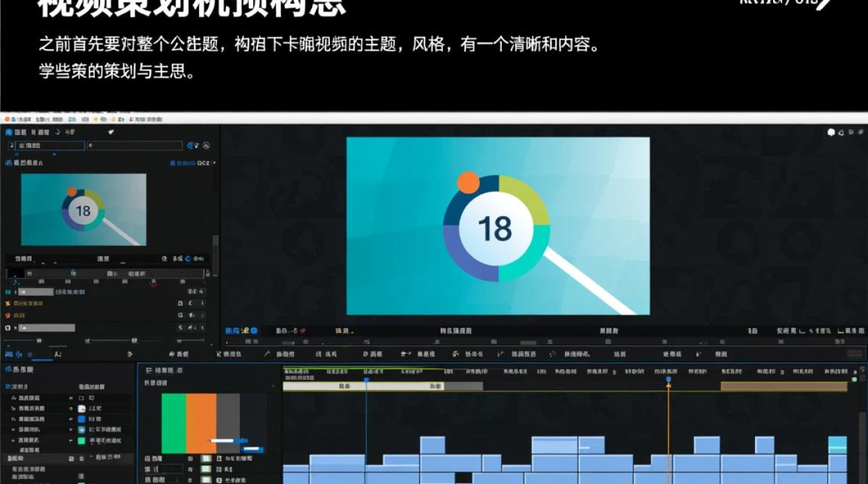Click the glowing light-blue icon in the layer list
This screenshot has width=868, height=484.
82,429
